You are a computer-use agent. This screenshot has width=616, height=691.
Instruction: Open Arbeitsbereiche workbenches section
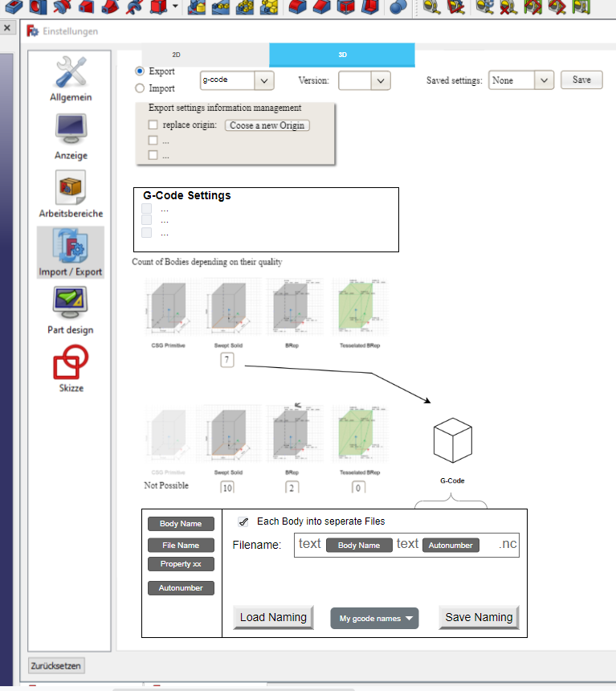pyautogui.click(x=71, y=194)
